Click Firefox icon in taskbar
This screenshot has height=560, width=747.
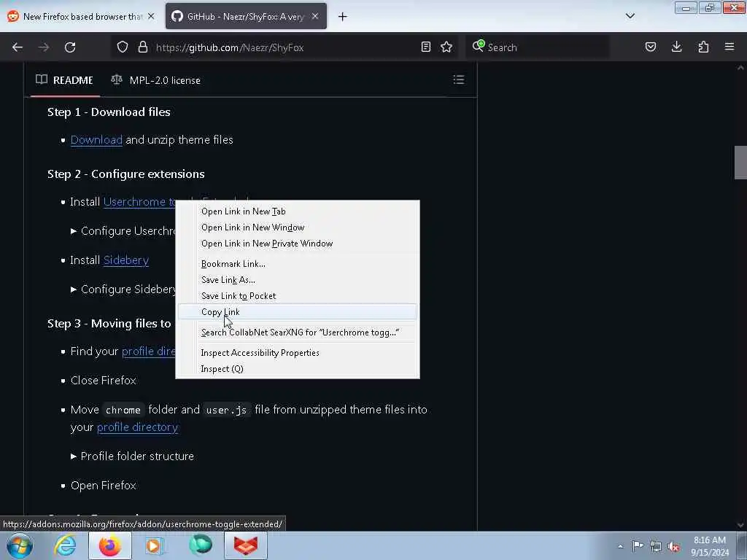pyautogui.click(x=110, y=545)
